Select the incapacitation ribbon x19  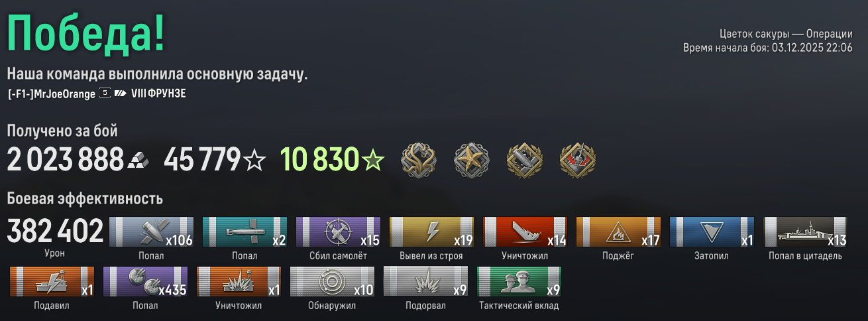(431, 231)
